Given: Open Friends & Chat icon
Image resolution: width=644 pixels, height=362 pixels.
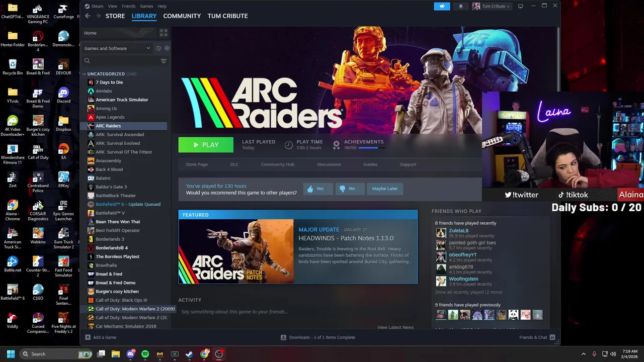Looking at the screenshot, I should click(x=552, y=337).
